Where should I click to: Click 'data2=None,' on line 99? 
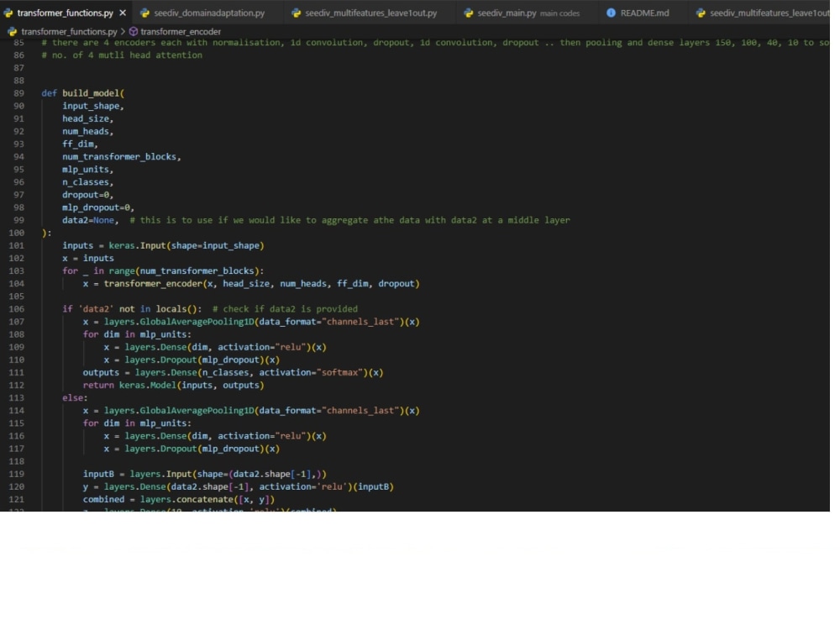coord(91,220)
